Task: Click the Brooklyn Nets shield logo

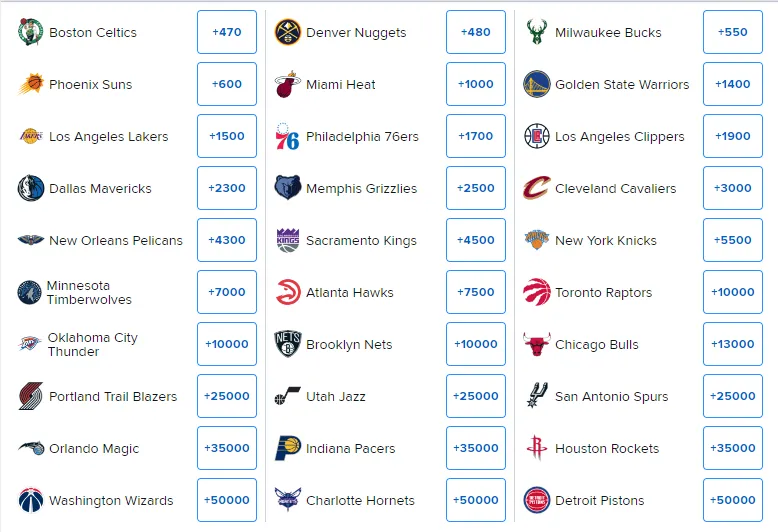Action: pyautogui.click(x=288, y=344)
